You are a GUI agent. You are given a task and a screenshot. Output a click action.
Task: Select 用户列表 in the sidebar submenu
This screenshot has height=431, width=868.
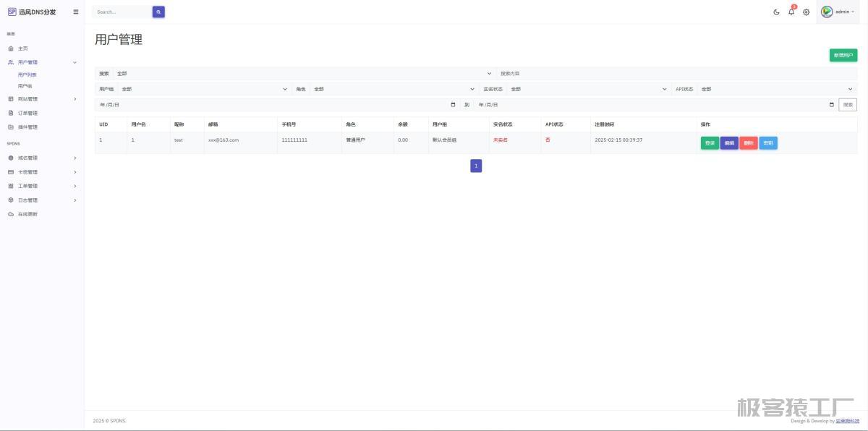[x=27, y=74]
